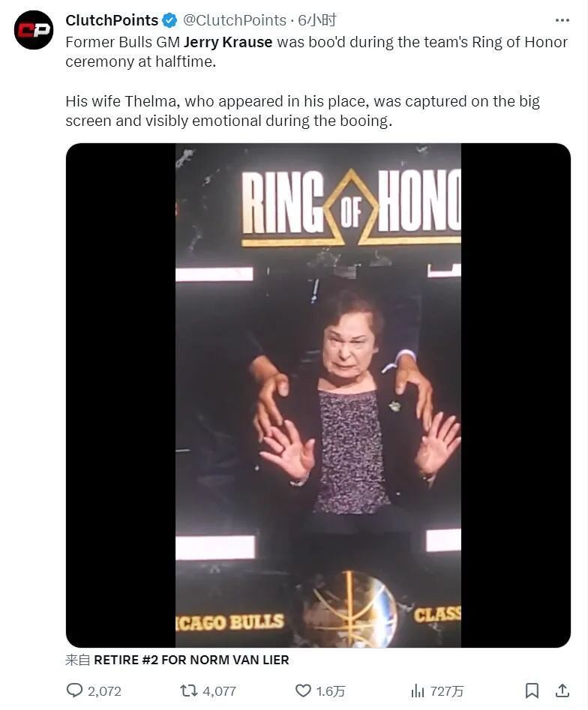Click the share upload icon

562,691
